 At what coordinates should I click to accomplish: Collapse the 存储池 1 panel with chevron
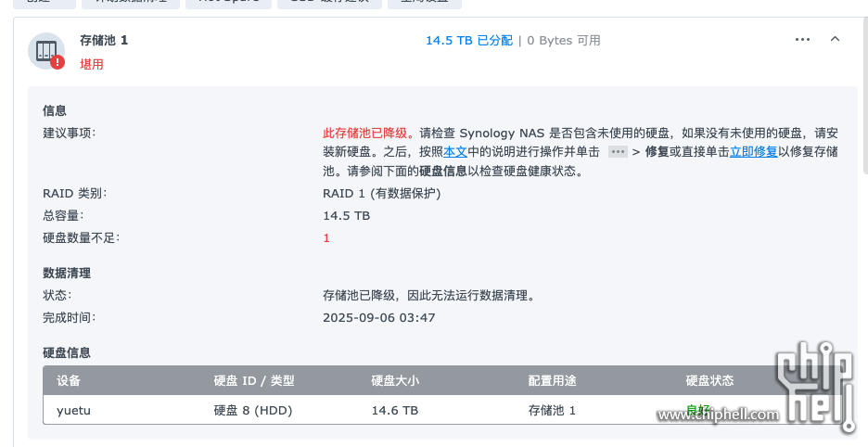(835, 40)
